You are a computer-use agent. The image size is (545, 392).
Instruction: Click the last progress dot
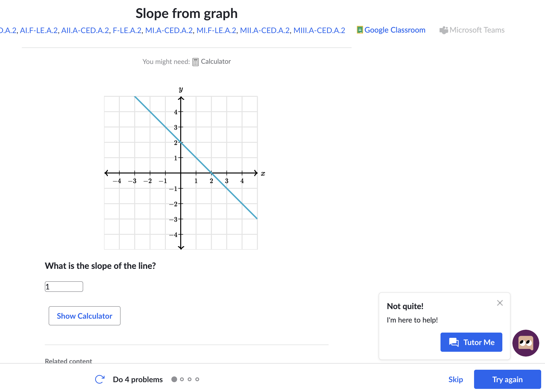click(x=197, y=379)
